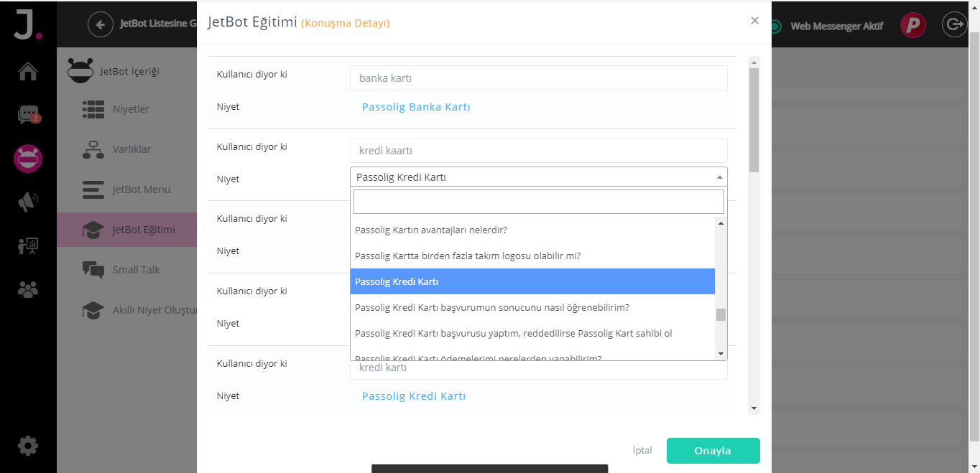Click the Akıllı Niyet Oluştur cap icon
Screen dimensions: 980x473
pyautogui.click(x=93, y=310)
